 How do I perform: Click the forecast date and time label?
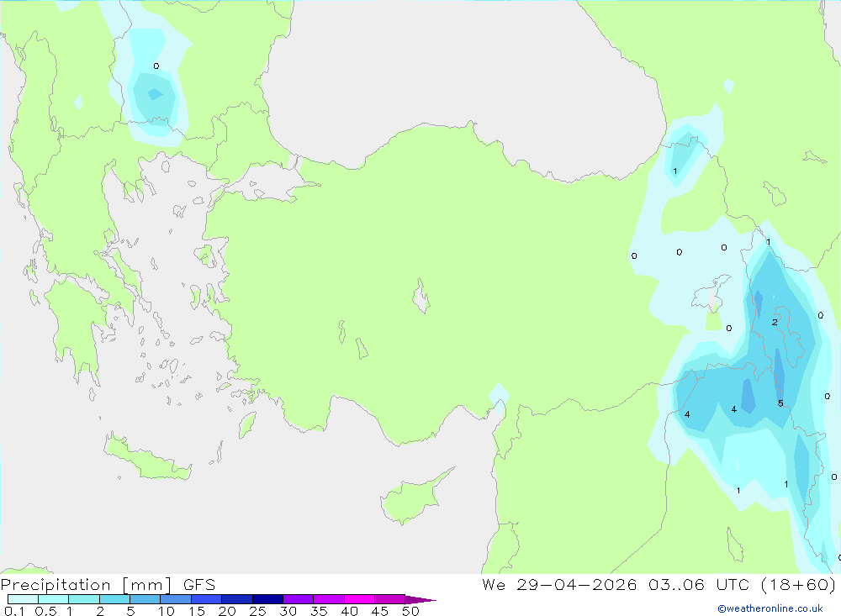pos(659,584)
